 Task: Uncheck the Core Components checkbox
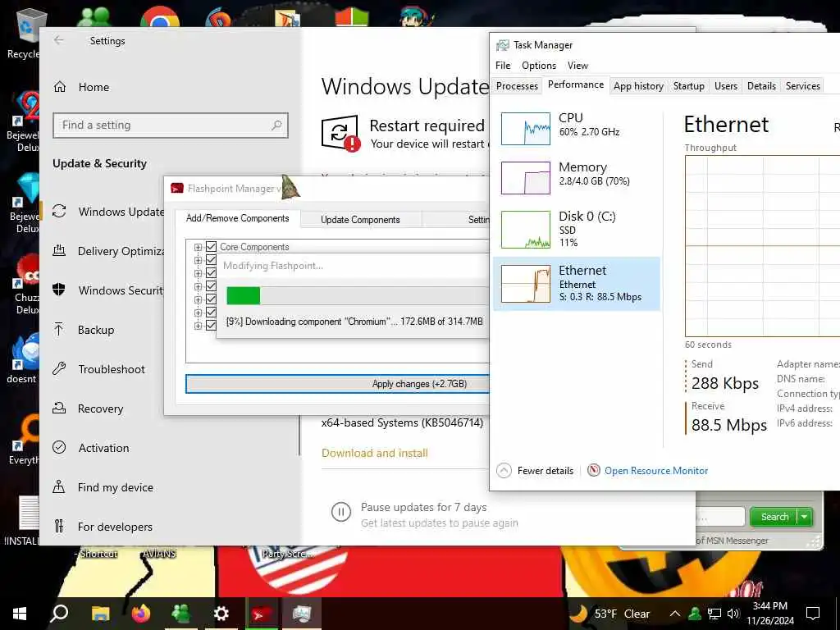click(211, 246)
